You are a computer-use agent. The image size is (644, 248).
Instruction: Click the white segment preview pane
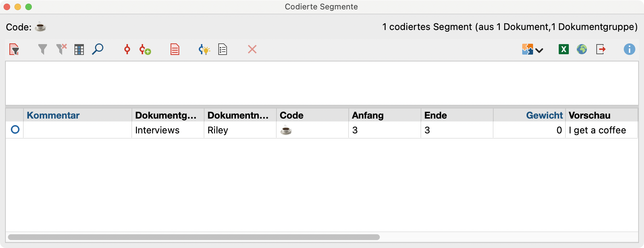[322, 83]
